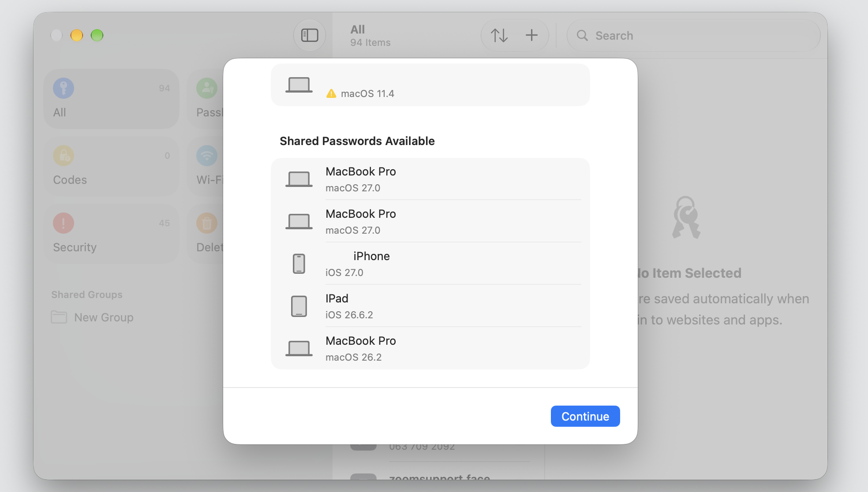Image resolution: width=868 pixels, height=492 pixels.
Task: Select the All category key icon
Action: (64, 88)
